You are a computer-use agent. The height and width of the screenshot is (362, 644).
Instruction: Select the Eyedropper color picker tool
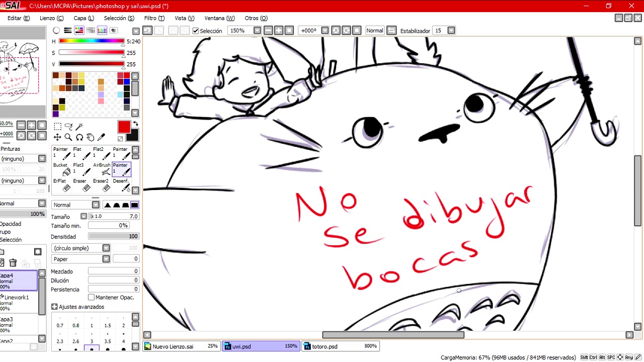pos(101,137)
